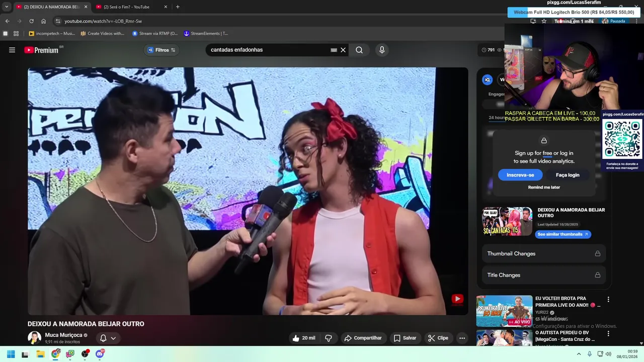This screenshot has height=362, width=644.
Task: Reload the page
Action: coord(31,21)
